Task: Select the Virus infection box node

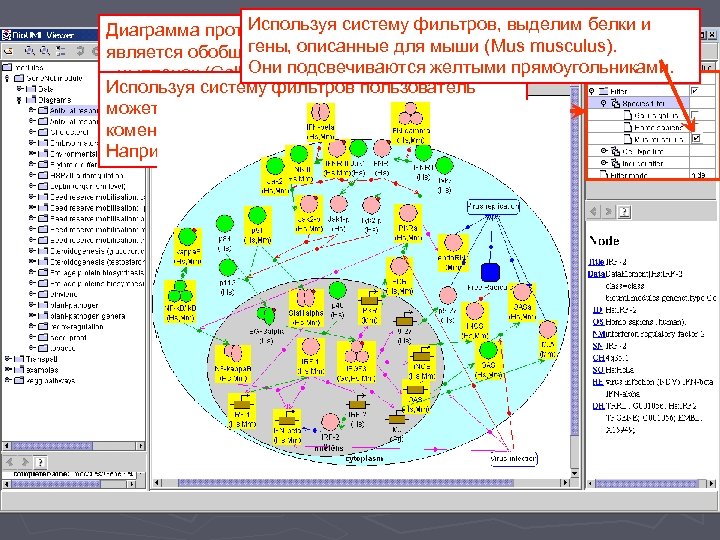Action: click(513, 458)
